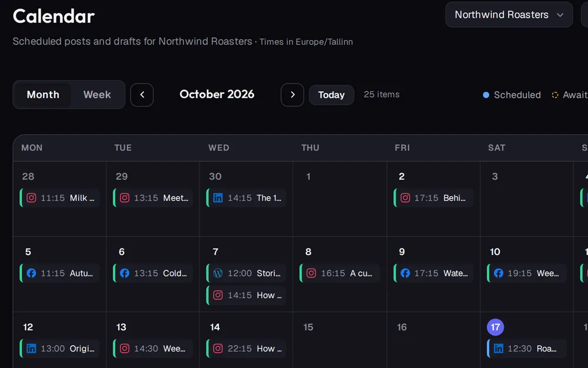
Task: Click Facebook icon on 13:15 Cold post
Action: click(x=125, y=273)
